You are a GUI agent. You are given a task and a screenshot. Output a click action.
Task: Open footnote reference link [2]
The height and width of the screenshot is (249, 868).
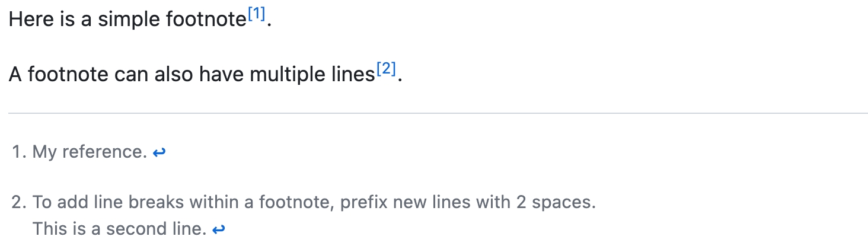click(385, 70)
